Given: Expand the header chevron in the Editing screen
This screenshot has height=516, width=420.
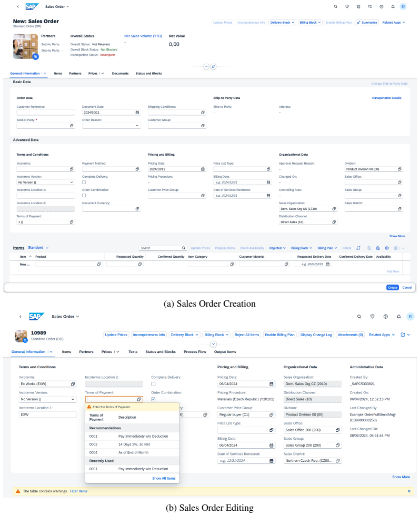Looking at the screenshot, I should (214, 344).
